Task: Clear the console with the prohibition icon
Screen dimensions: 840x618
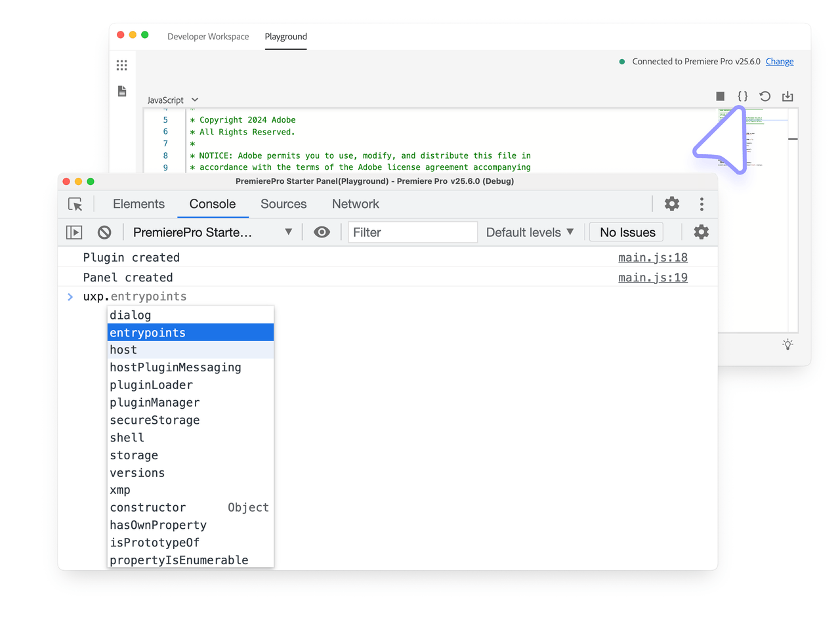Action: 104,232
